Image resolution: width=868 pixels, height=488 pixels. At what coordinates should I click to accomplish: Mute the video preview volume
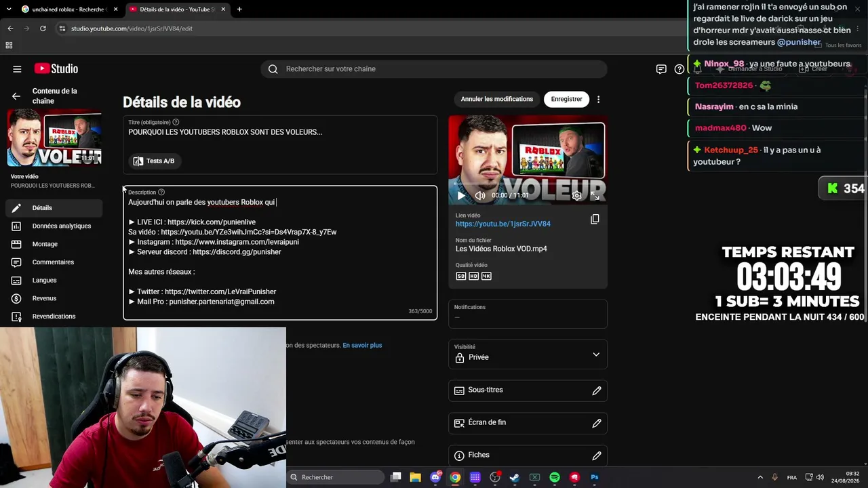(480, 195)
